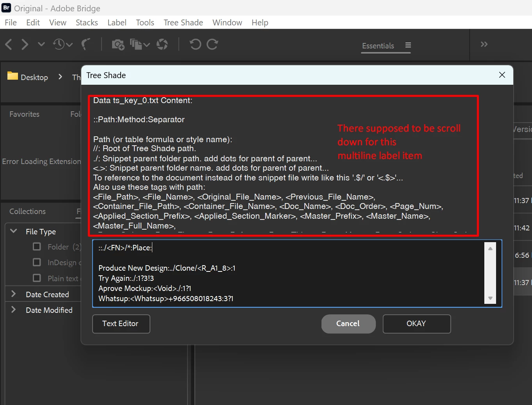Open the Label menu
The height and width of the screenshot is (405, 532).
click(x=117, y=23)
